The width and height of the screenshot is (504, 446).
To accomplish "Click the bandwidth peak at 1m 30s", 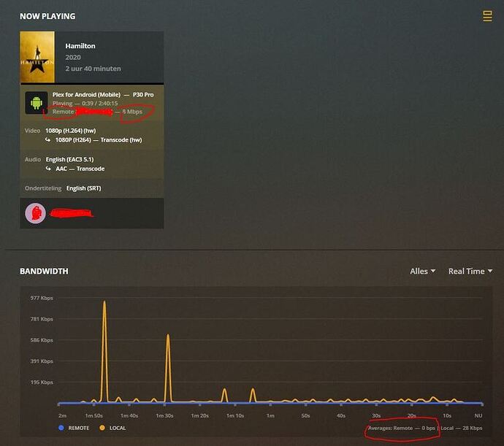I will click(x=168, y=336).
